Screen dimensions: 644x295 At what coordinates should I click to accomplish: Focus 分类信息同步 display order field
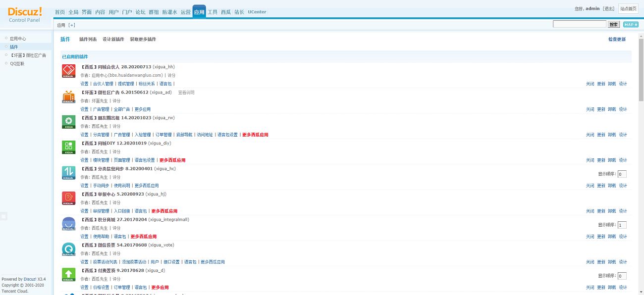click(622, 174)
